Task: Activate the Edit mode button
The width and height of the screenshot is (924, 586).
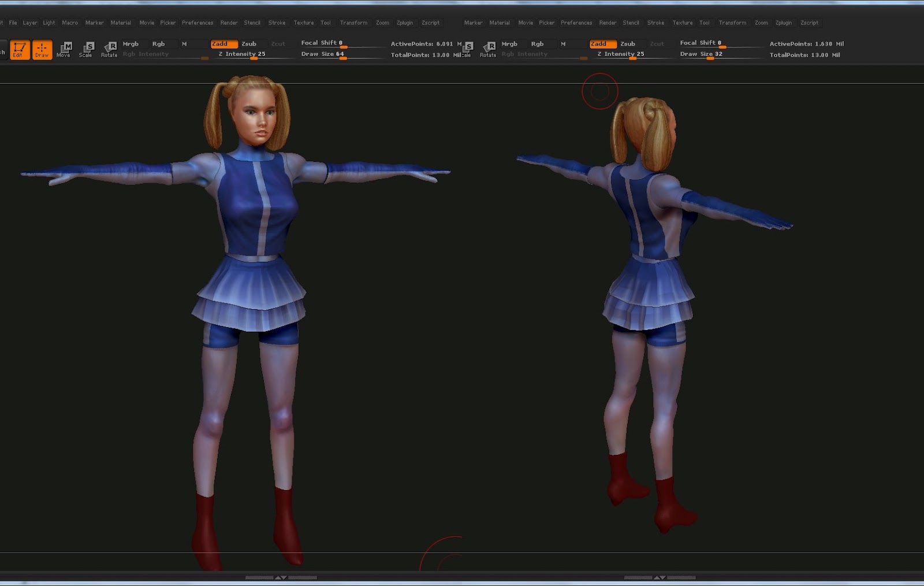Action: [x=20, y=50]
